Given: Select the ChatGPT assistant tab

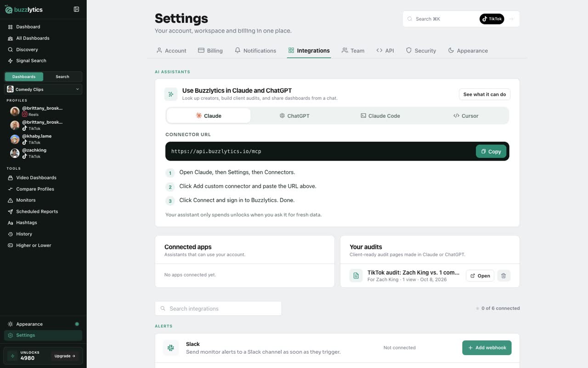Looking at the screenshot, I should 294,116.
